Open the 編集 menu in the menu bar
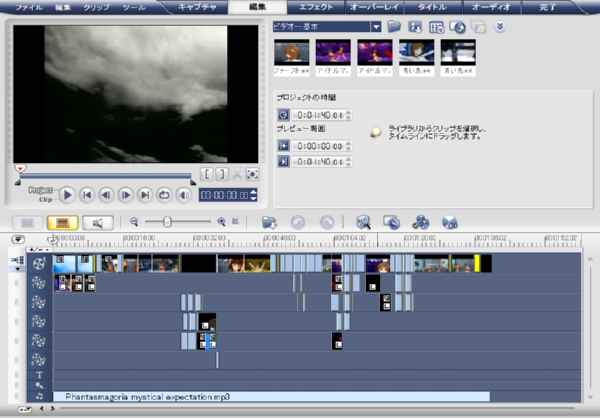 tap(62, 7)
